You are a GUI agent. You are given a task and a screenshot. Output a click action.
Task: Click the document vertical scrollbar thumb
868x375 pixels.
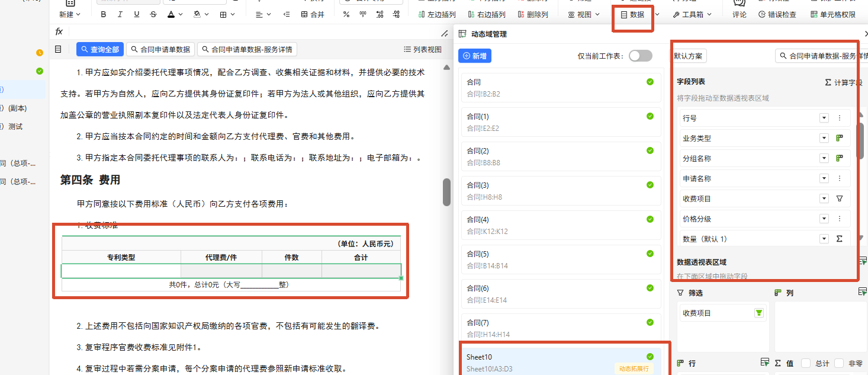[x=447, y=192]
